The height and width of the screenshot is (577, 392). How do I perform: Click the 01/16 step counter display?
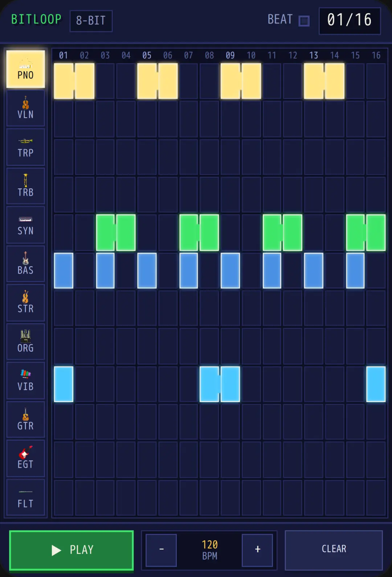point(350,21)
